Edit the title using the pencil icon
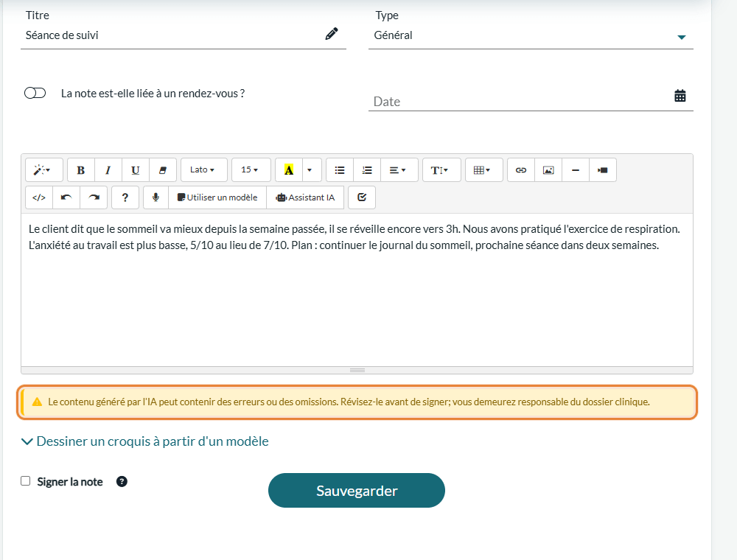This screenshot has width=737, height=560. click(332, 34)
